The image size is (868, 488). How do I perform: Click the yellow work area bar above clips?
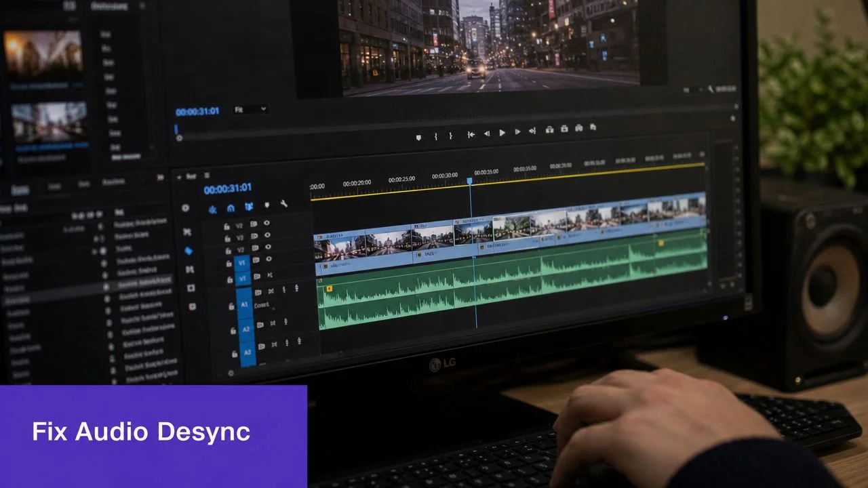(507, 181)
